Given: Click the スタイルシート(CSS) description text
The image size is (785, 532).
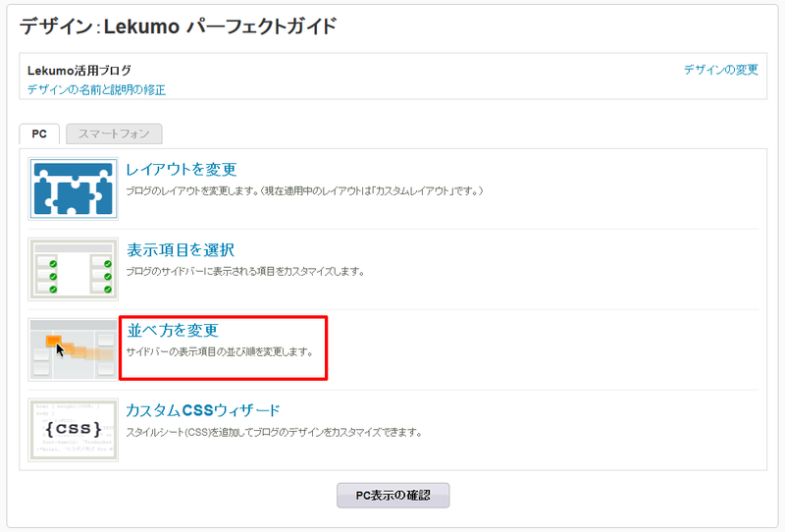Looking at the screenshot, I should pos(274,432).
